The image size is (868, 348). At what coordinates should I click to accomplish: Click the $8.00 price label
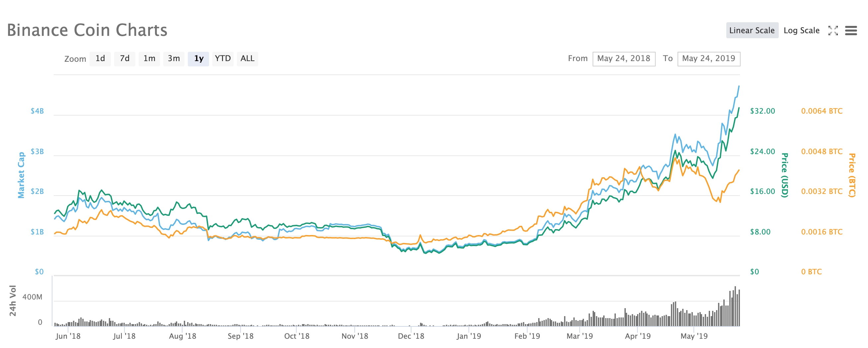[760, 232]
